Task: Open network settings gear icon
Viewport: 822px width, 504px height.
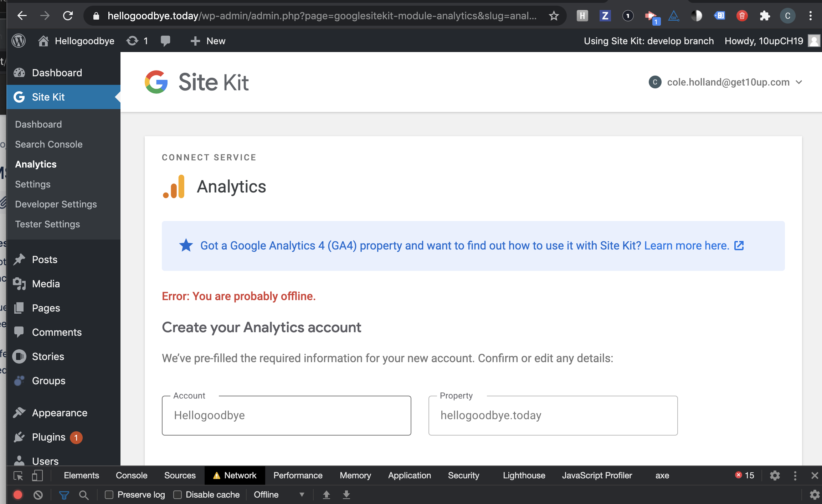Action: tap(815, 495)
